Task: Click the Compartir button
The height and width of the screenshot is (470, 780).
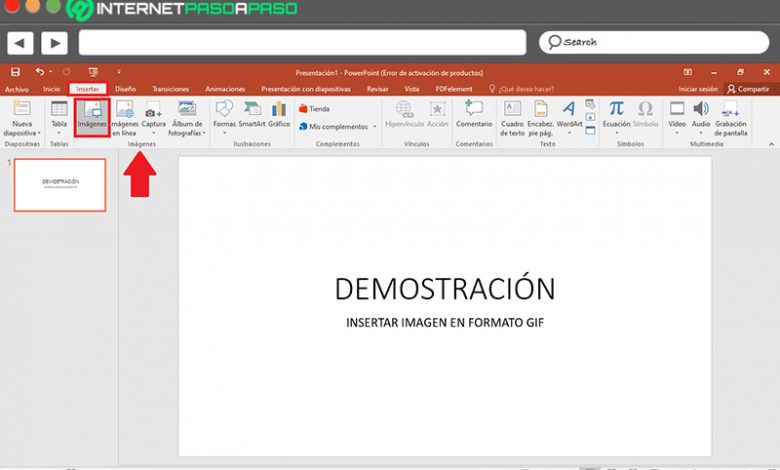Action: coord(747,89)
